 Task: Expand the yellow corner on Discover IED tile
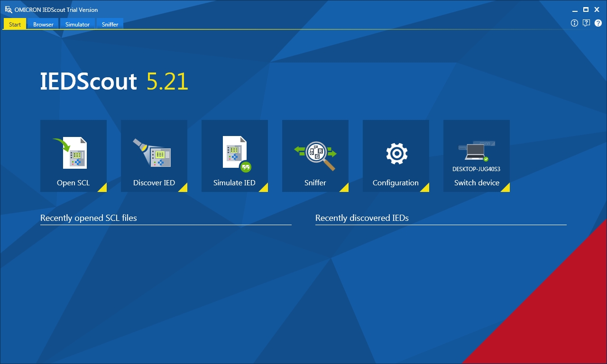point(184,188)
